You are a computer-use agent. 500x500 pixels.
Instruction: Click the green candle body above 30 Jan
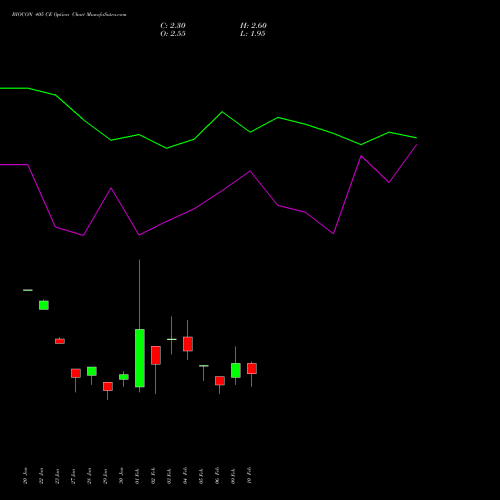pyautogui.click(x=124, y=377)
